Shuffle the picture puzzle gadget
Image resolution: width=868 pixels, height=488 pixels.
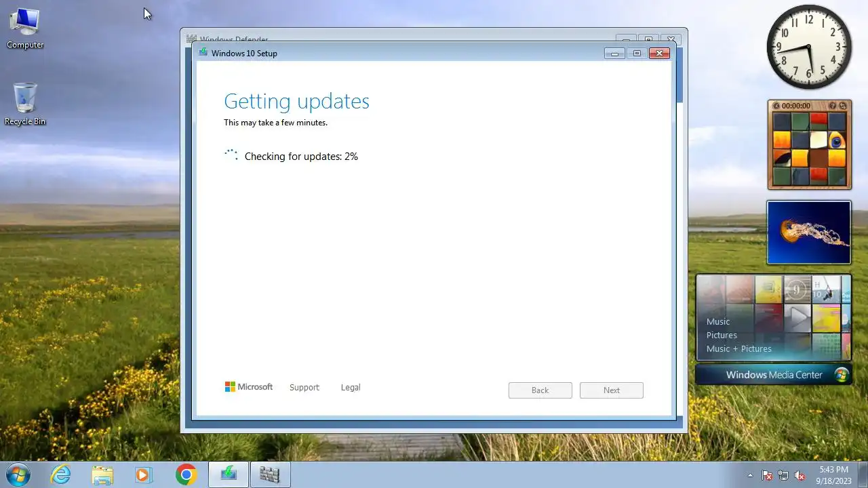tap(843, 106)
